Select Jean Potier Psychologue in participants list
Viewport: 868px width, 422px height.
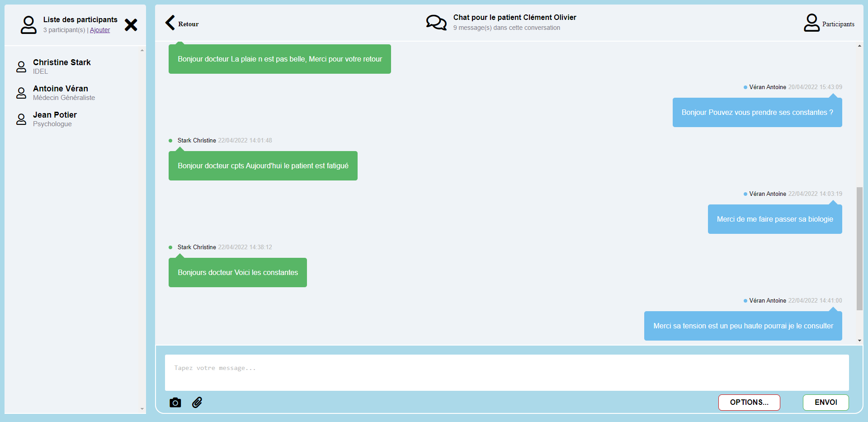click(x=55, y=119)
